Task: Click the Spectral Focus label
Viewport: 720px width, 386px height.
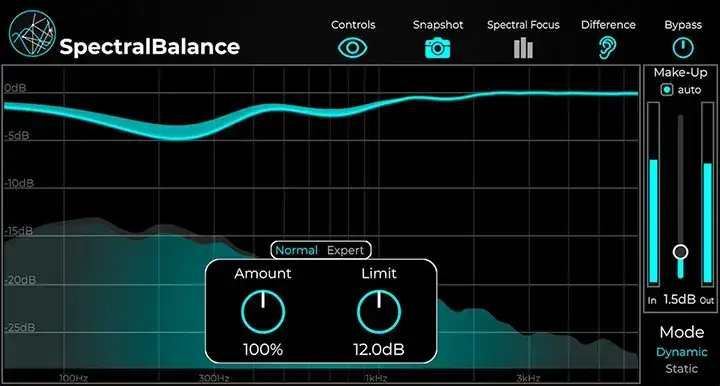Action: 523,25
